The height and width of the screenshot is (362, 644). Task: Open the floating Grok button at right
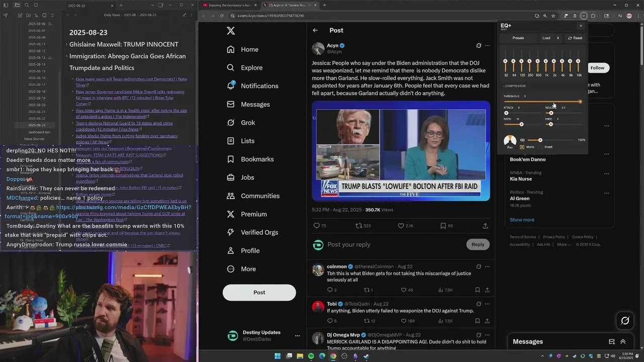click(x=625, y=320)
